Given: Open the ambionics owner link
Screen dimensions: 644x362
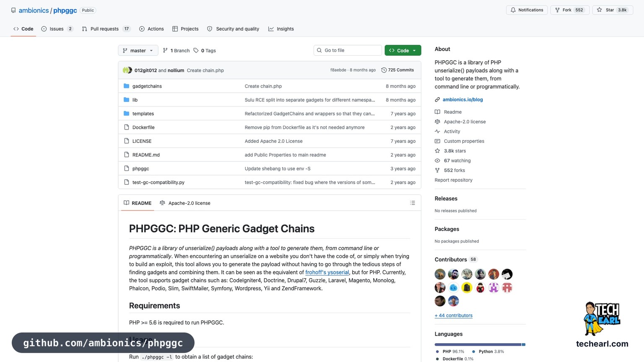Looking at the screenshot, I should tap(34, 10).
